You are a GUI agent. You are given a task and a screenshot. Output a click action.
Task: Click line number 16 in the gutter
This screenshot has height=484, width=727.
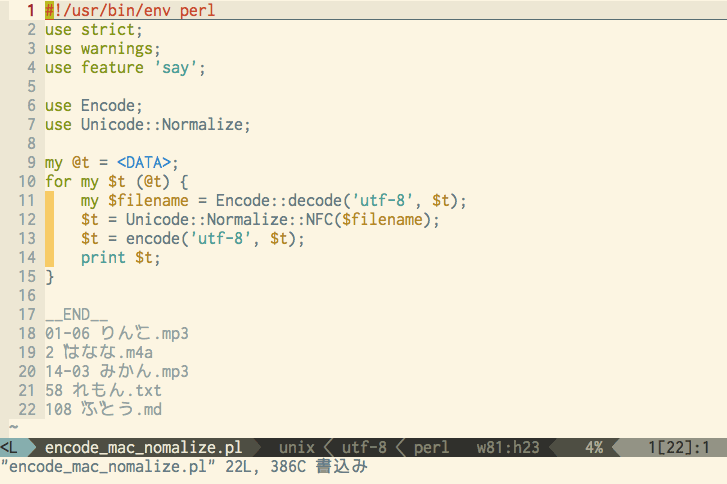click(27, 296)
